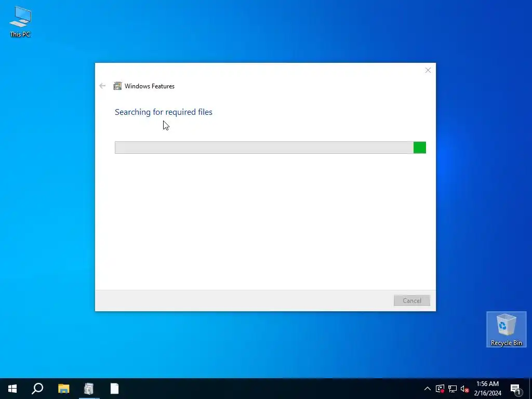Launch File Explorer from taskbar
The height and width of the screenshot is (399, 532).
[63, 389]
